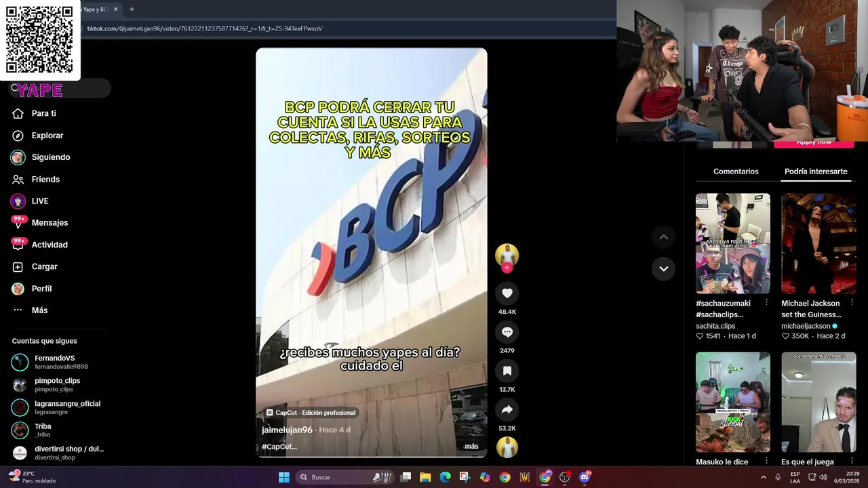Open options for the Michael Jackson video

tap(852, 302)
